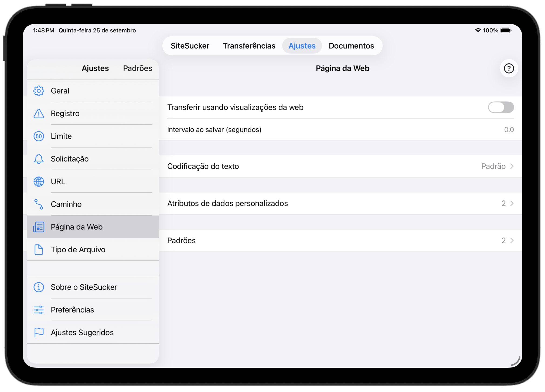
Task: Expand the Padrões row chevron
Action: click(x=512, y=240)
